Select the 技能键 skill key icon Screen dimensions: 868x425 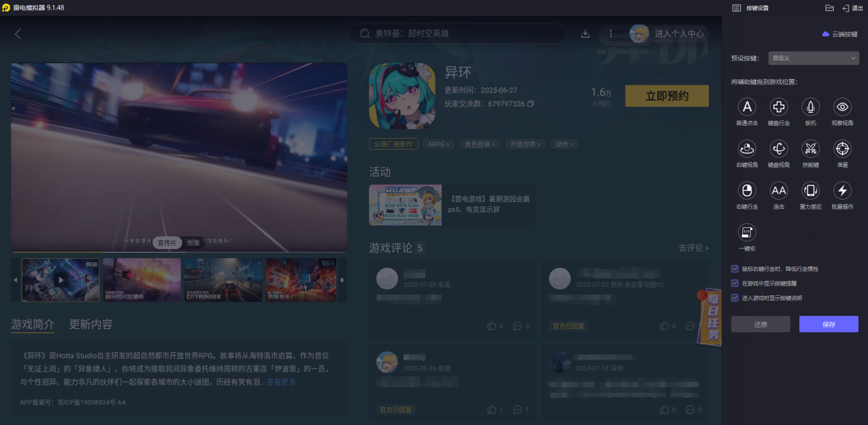(x=810, y=150)
